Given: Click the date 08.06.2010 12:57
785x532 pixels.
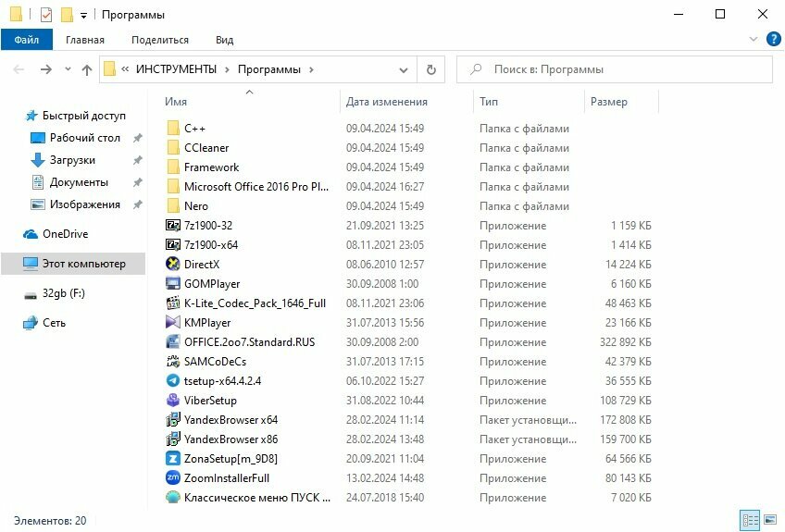Looking at the screenshot, I should pos(385,265).
